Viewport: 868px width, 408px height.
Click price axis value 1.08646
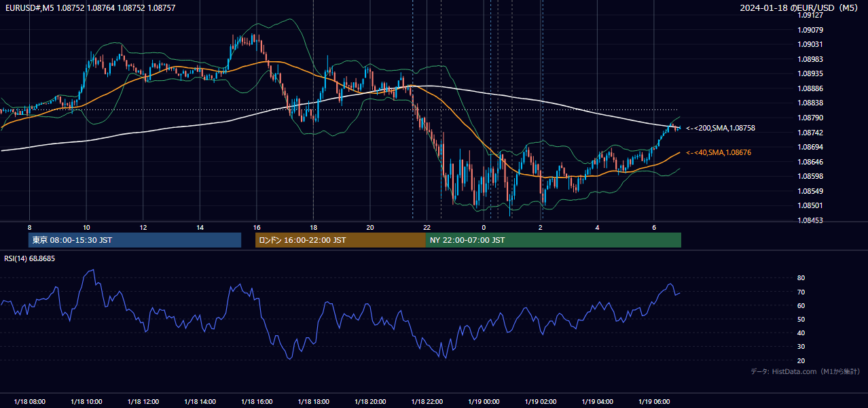coord(810,162)
